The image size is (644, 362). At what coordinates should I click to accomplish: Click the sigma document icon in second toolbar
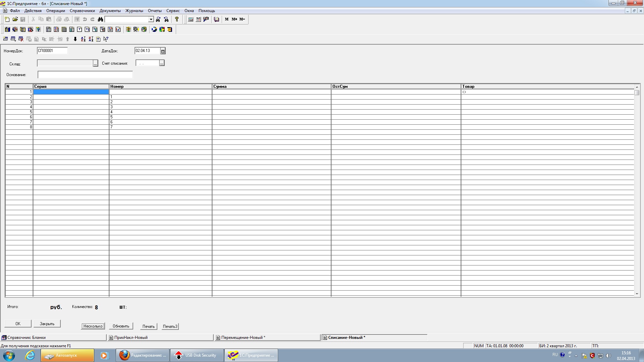[x=56, y=29]
